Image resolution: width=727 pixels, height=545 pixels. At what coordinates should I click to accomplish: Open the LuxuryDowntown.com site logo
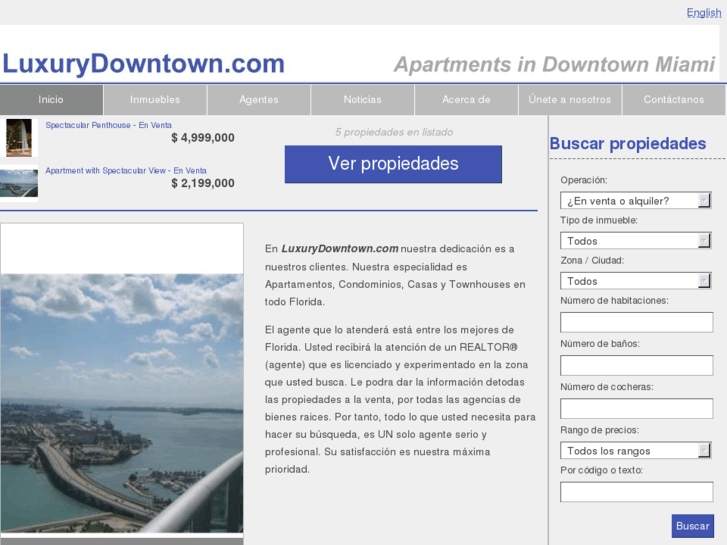point(143,63)
